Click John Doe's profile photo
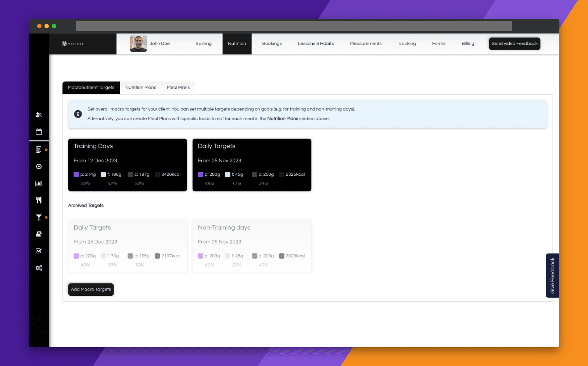 point(138,44)
